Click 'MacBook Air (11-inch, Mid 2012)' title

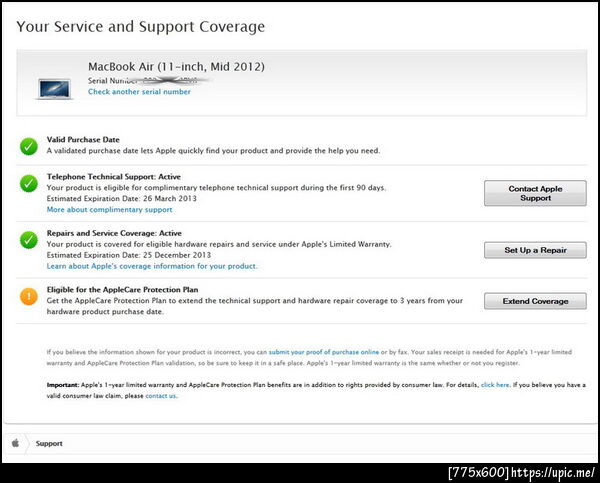(176, 67)
